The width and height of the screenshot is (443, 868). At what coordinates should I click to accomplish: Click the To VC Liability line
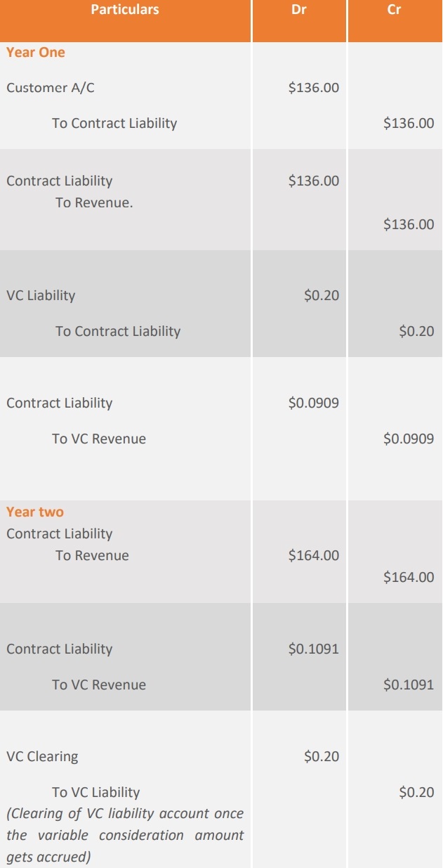(x=95, y=792)
